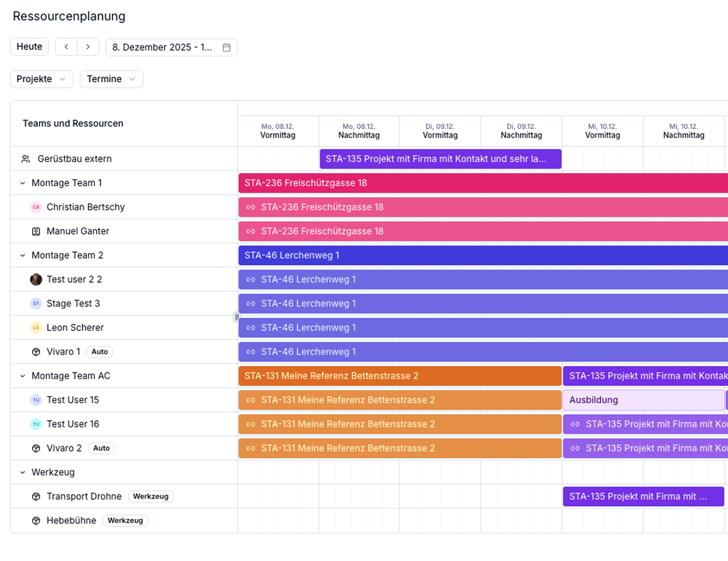728x561 pixels.
Task: Click link icon on Christian Bertschy's booking
Action: 251,207
